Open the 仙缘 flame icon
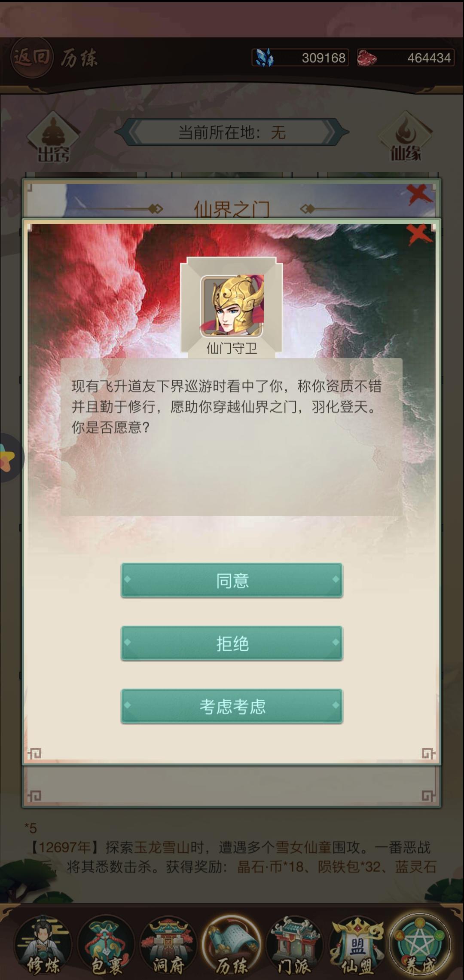Image resolution: width=464 pixels, height=980 pixels. point(405,137)
